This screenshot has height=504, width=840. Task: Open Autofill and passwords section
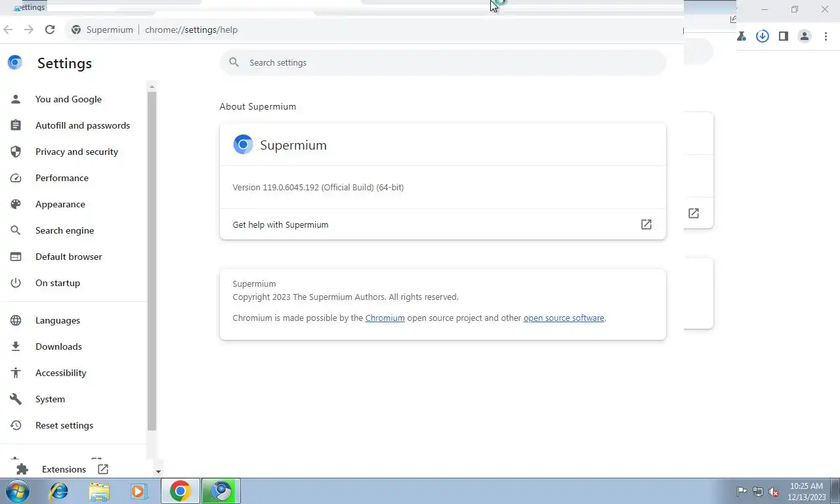(83, 125)
